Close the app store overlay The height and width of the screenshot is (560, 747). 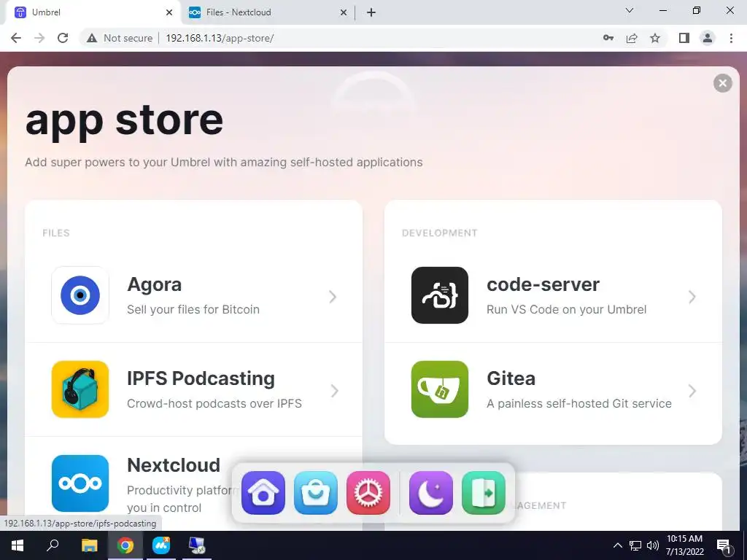tap(723, 83)
